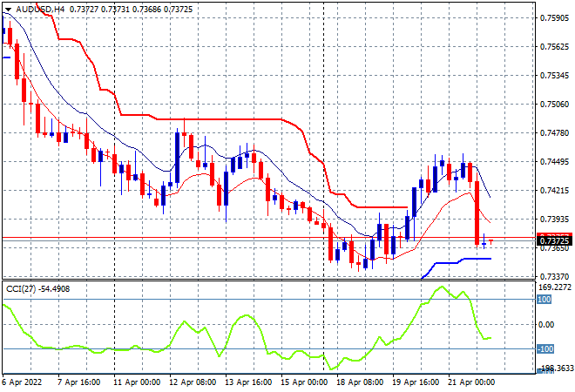Click price scale label 0.74215
Image resolution: width=575 pixels, height=392 pixels.
click(x=554, y=191)
